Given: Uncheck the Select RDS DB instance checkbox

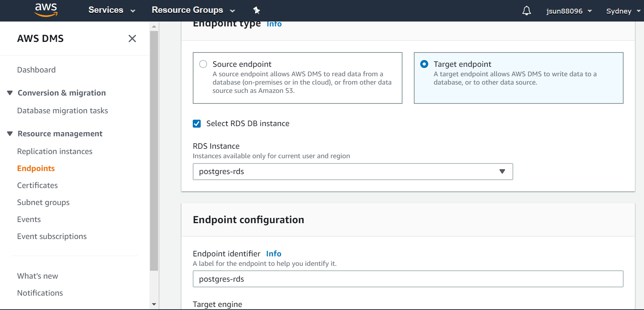Looking at the screenshot, I should click(x=197, y=124).
